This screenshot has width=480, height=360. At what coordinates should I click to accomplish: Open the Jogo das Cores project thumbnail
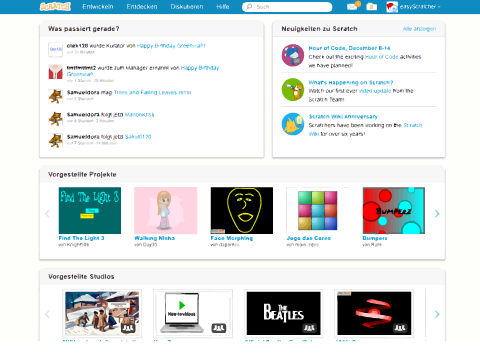(x=318, y=210)
